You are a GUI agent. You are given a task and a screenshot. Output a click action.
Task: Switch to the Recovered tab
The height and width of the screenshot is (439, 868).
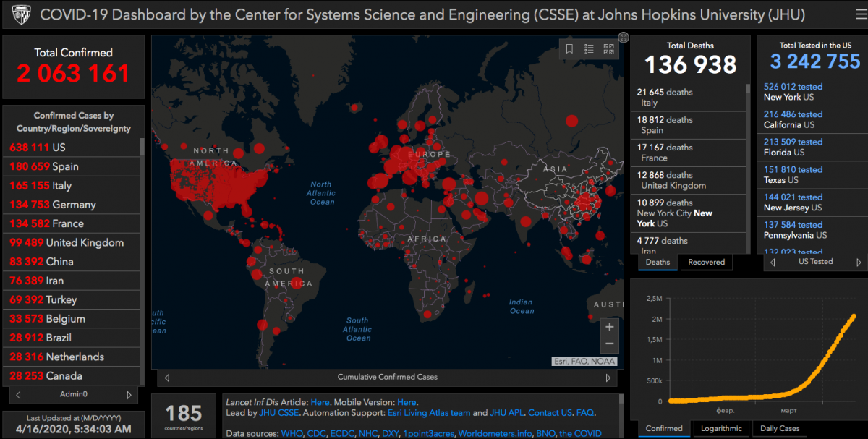coord(706,262)
